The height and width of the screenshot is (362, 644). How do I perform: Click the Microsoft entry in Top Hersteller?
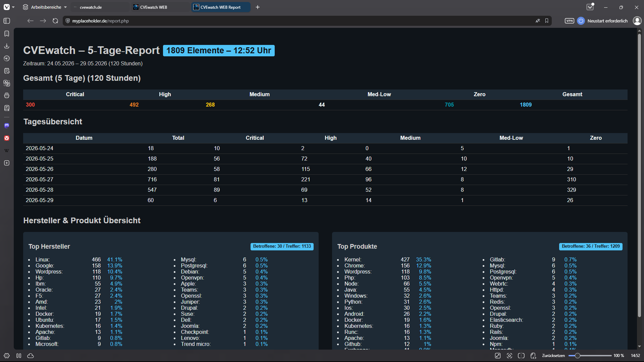(x=47, y=344)
